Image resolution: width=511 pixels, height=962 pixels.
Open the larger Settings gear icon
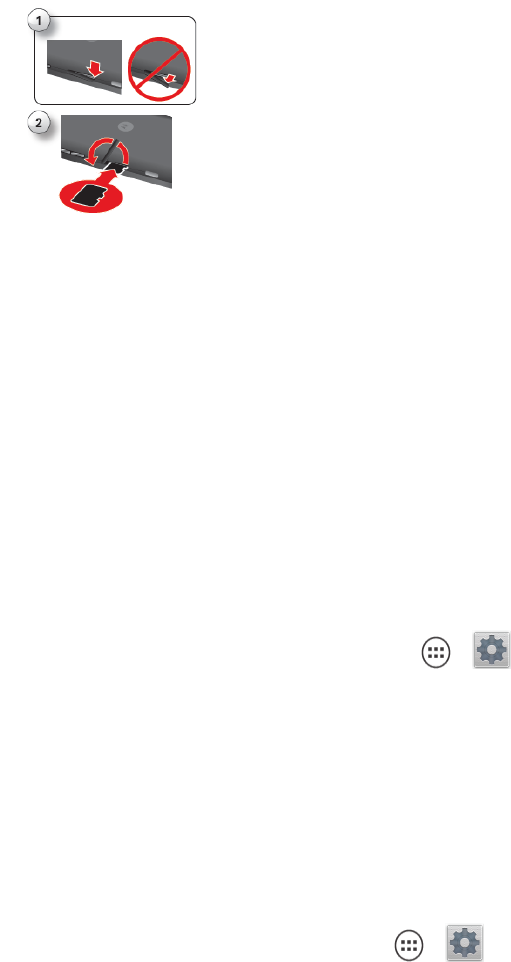tap(491, 650)
